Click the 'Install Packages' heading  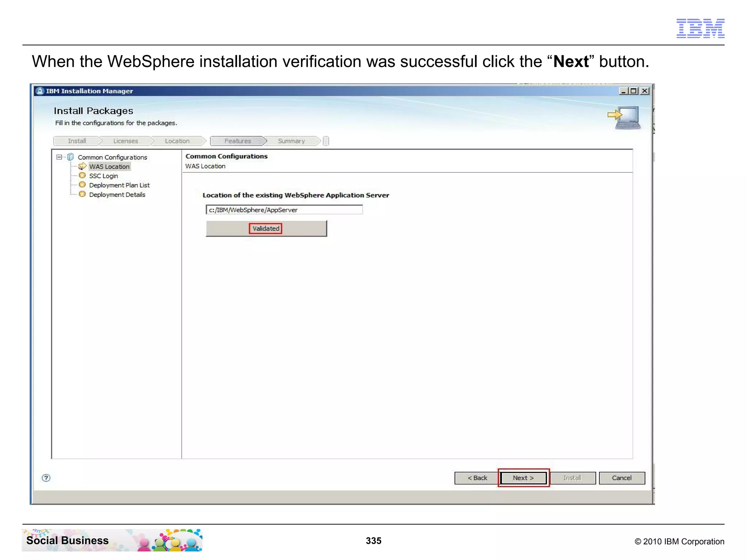93,111
